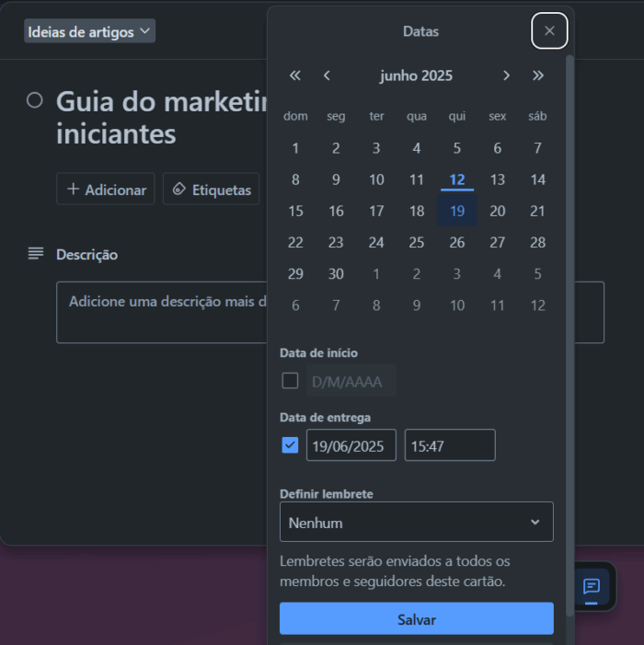The height and width of the screenshot is (645, 644).
Task: Pick June 23 in calendar
Action: (336, 243)
